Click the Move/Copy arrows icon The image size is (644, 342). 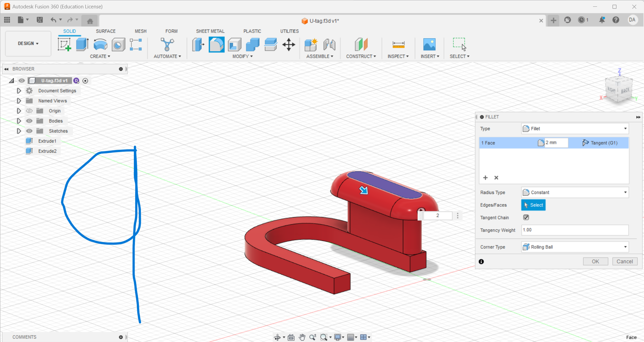pos(288,44)
